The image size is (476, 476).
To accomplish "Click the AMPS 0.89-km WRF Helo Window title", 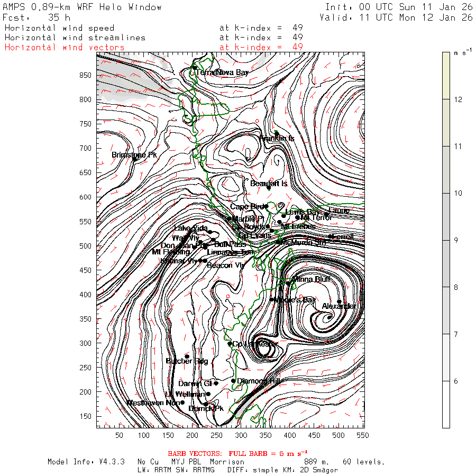I will tap(83, 7).
